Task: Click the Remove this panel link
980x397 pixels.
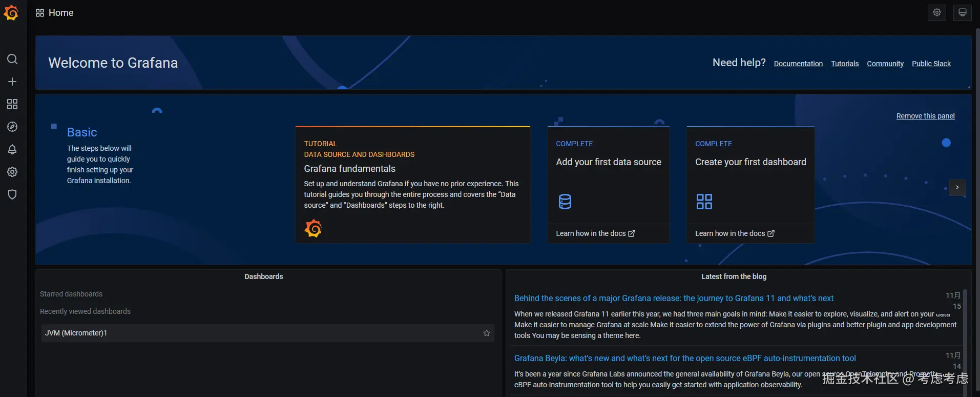Action: pos(925,116)
